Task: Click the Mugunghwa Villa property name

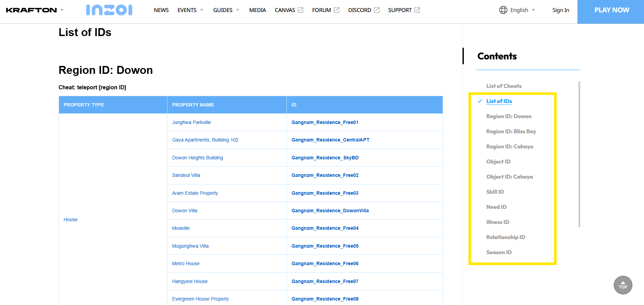Action: click(190, 246)
